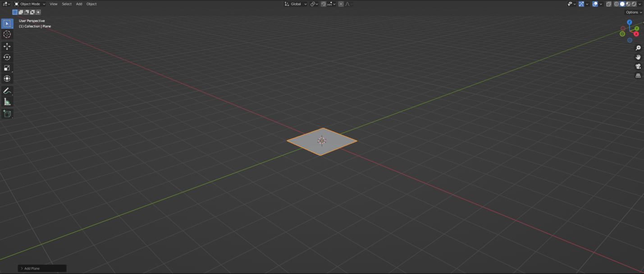Toggle the camera view

click(638, 66)
